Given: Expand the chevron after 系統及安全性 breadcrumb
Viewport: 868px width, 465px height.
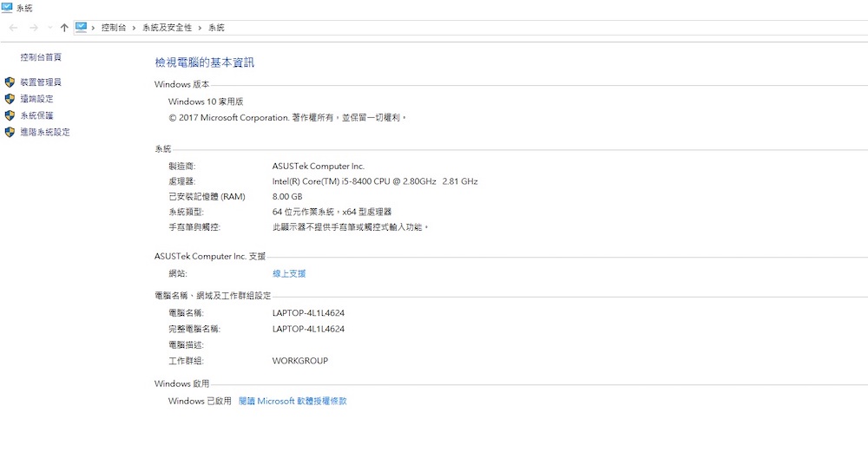Looking at the screenshot, I should 200,28.
